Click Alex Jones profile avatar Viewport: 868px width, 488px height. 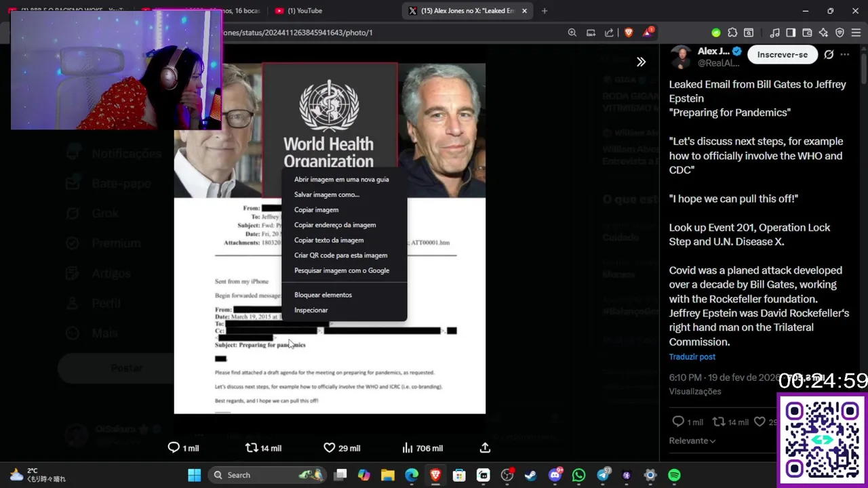pyautogui.click(x=681, y=57)
